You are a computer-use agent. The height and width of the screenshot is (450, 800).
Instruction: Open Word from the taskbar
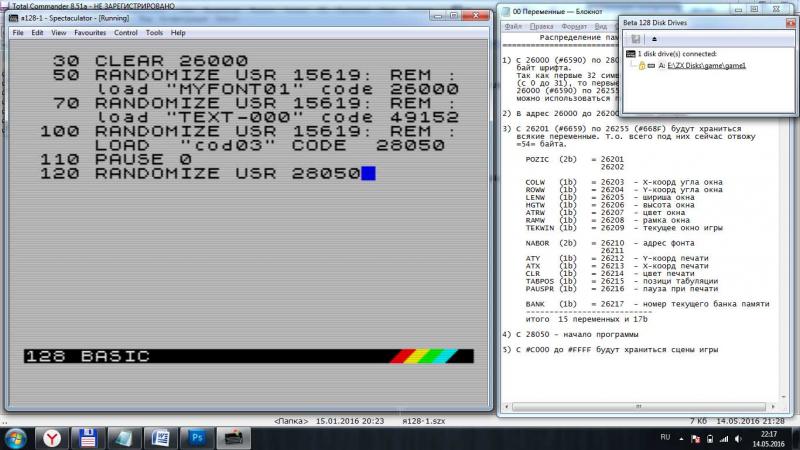pos(160,437)
